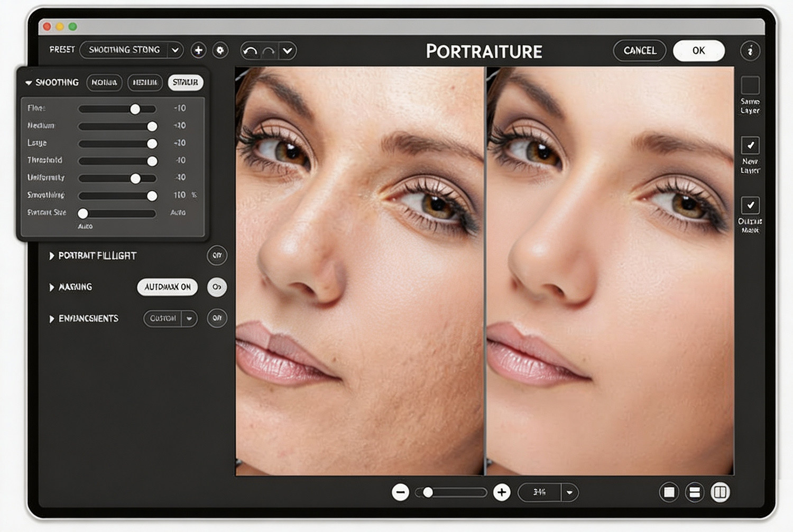Uncheck the New Layer checkbox
This screenshot has width=793, height=532.
[750, 145]
